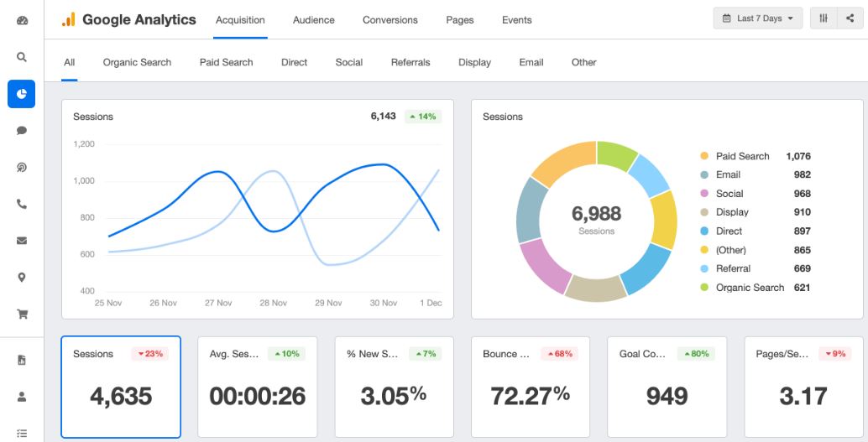Click the share icon button
The width and height of the screenshot is (868, 442).
click(850, 18)
